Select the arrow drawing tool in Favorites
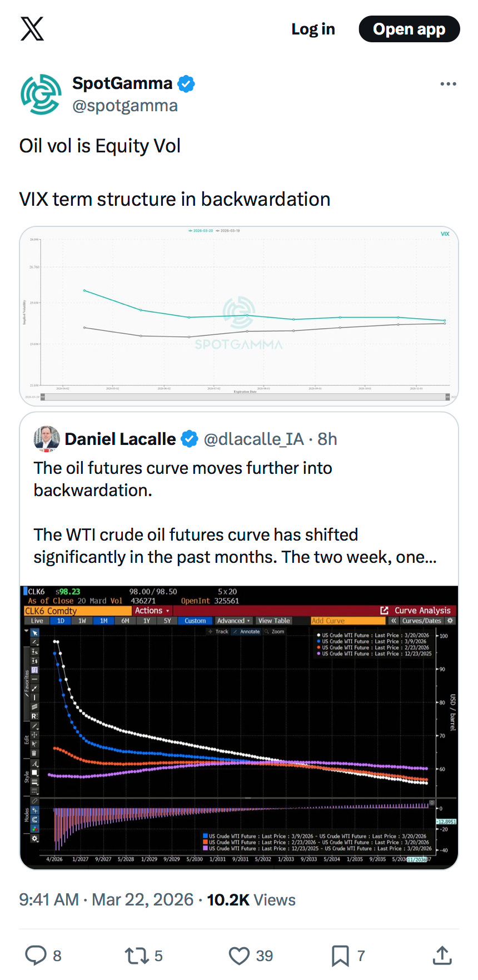This screenshot has width=478, height=980. pos(34,689)
